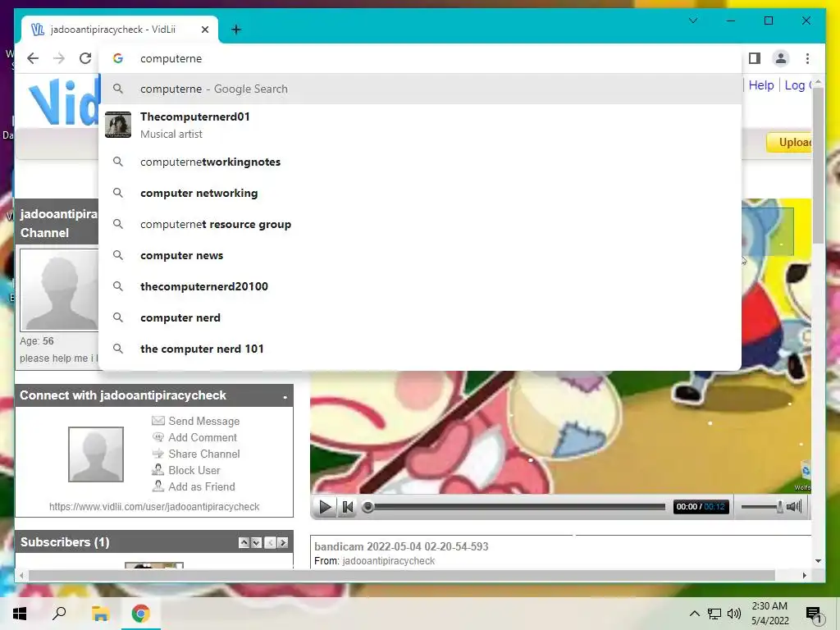This screenshot has width=840, height=630.
Task: Open Chrome three-dot menu
Action: [x=807, y=58]
